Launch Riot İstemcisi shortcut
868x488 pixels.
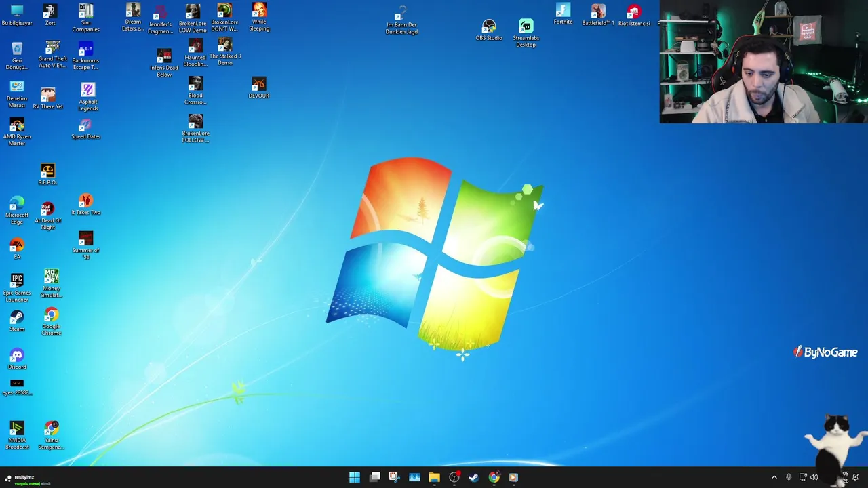634,16
